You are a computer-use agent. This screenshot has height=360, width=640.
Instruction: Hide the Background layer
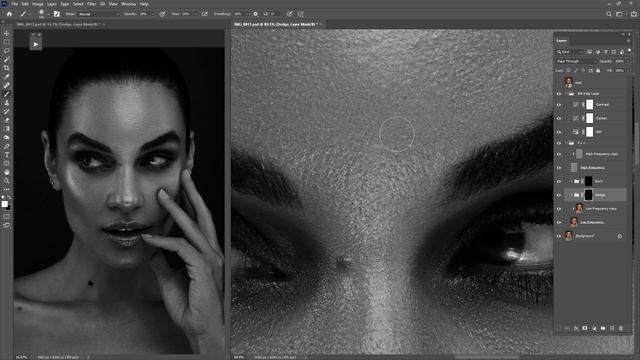click(x=559, y=236)
